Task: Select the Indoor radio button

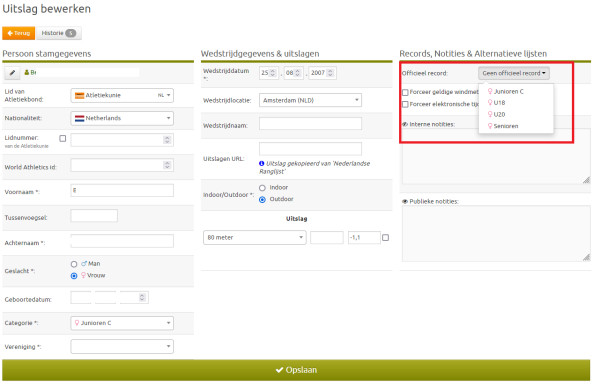Action: [262, 188]
